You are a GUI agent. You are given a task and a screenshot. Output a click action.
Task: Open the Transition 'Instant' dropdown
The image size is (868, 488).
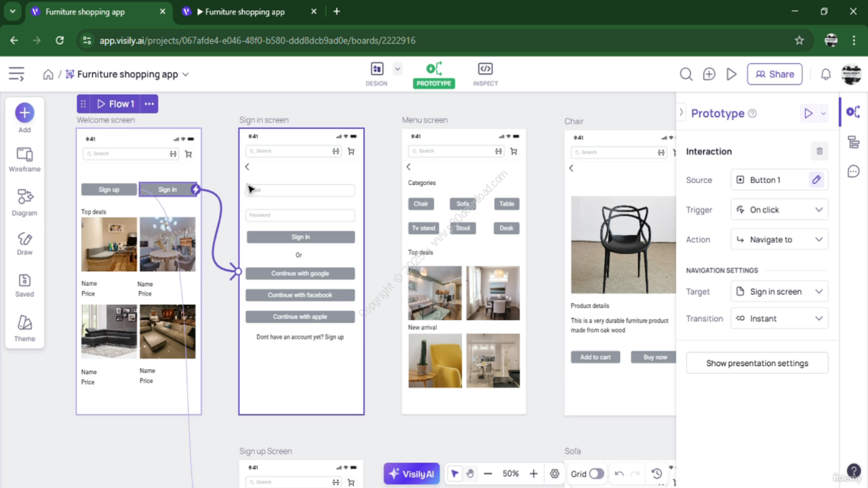pos(779,319)
